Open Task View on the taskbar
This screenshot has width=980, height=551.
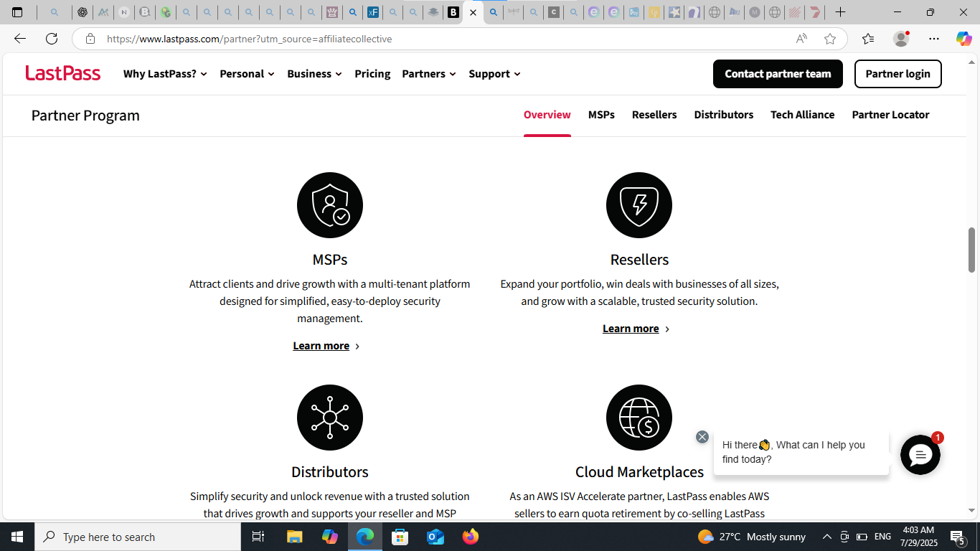(x=258, y=537)
